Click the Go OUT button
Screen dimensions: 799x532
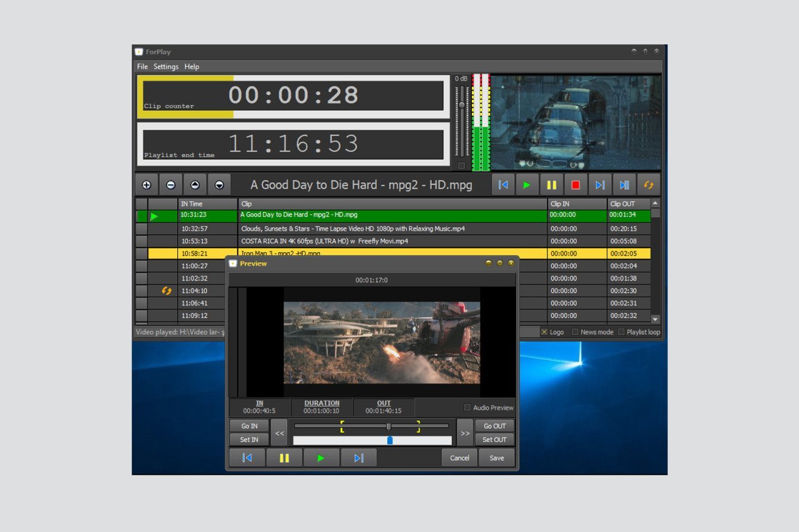[495, 426]
